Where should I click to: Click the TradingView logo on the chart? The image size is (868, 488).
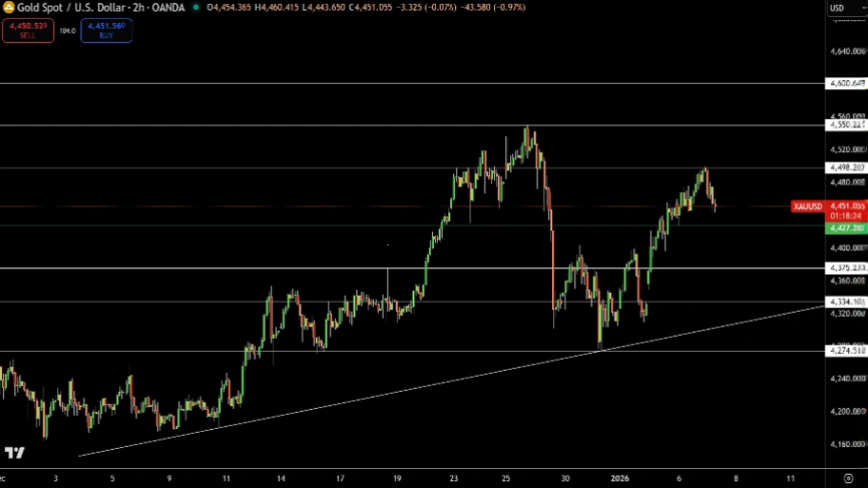point(14,453)
